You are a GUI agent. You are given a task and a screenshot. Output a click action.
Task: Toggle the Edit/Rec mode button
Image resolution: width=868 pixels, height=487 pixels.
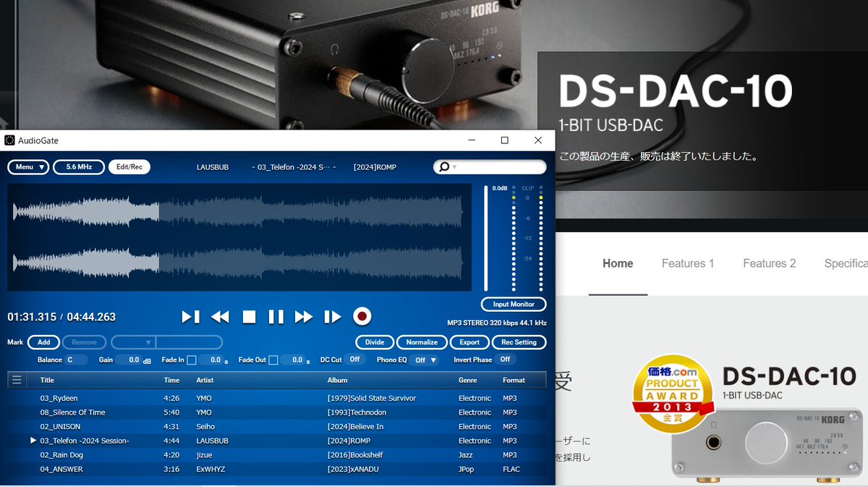click(x=129, y=167)
